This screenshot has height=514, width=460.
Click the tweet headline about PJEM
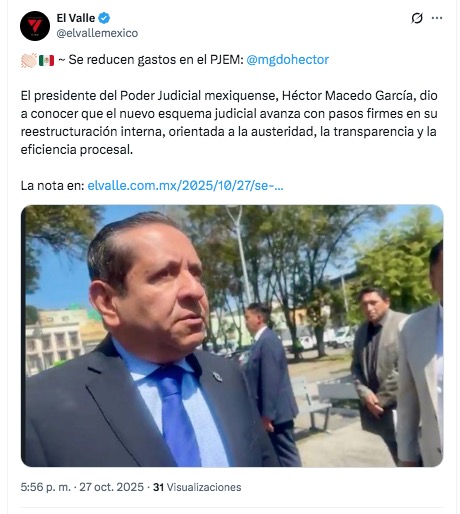pyautogui.click(x=156, y=60)
